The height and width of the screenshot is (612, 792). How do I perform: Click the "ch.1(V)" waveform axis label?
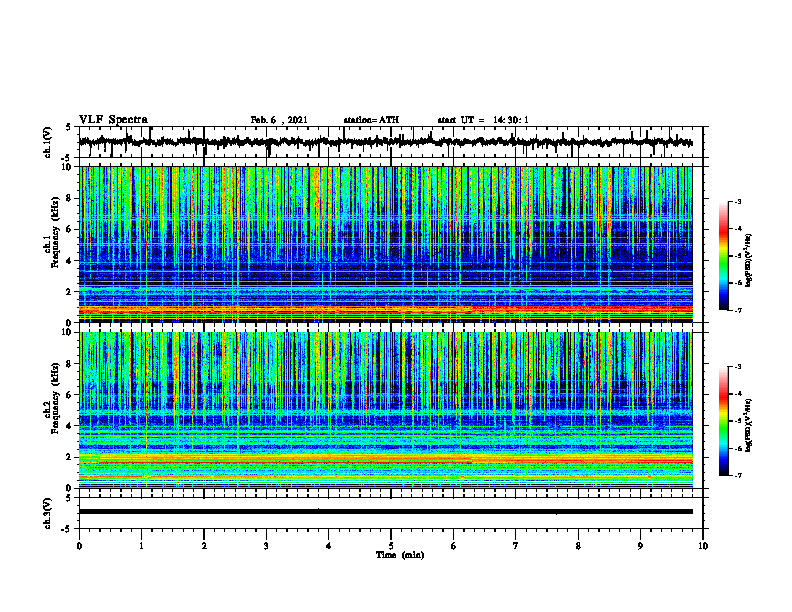pyautogui.click(x=47, y=142)
